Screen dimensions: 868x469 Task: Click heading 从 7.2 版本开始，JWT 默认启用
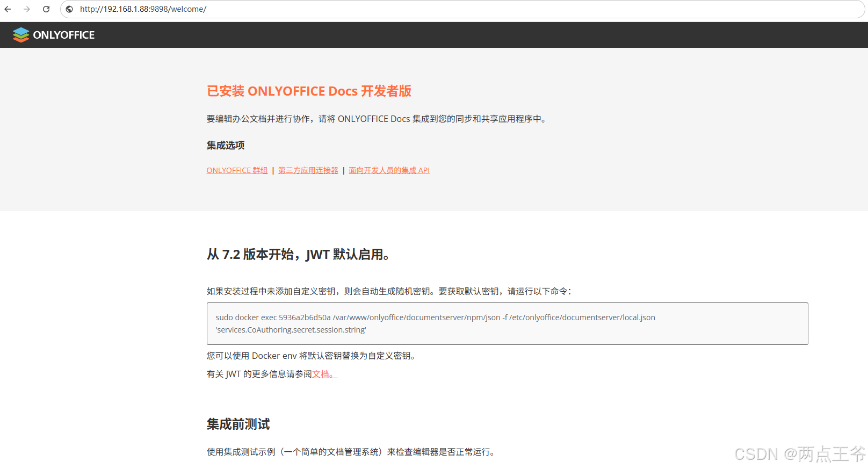[x=298, y=254]
